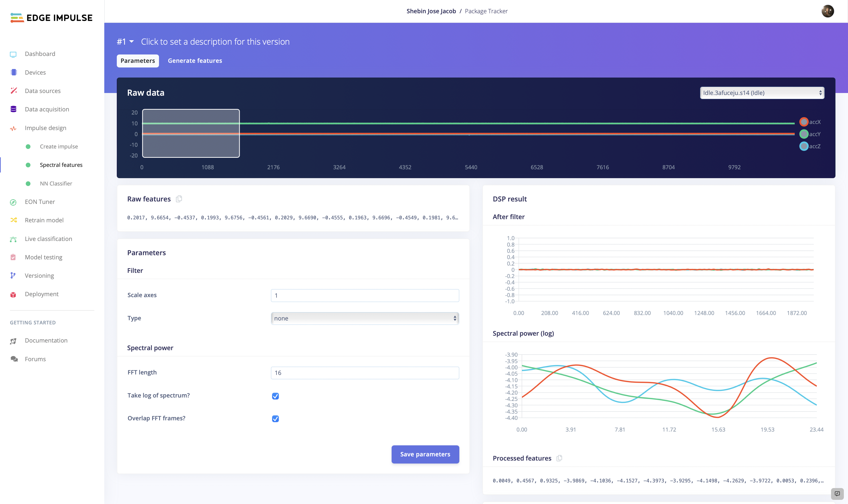Viewport: 848px width, 504px height.
Task: Open the filter Type dropdown
Action: point(365,318)
